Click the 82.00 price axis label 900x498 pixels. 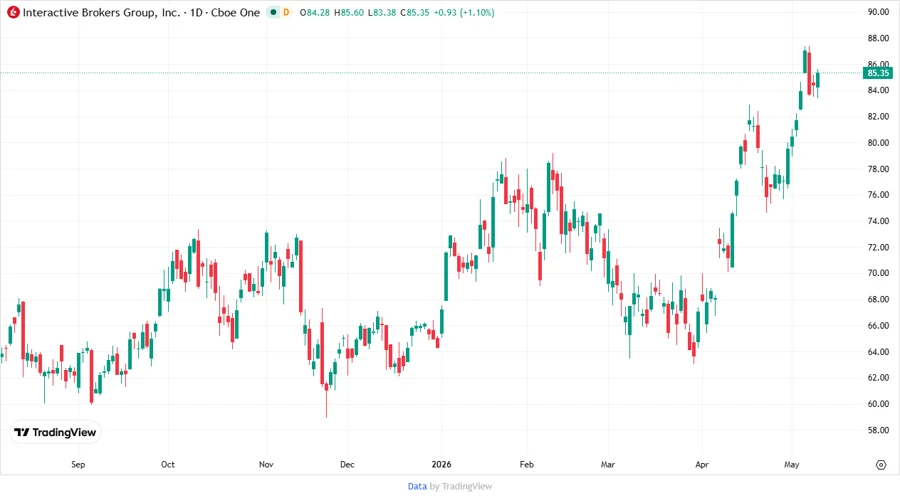(x=878, y=116)
